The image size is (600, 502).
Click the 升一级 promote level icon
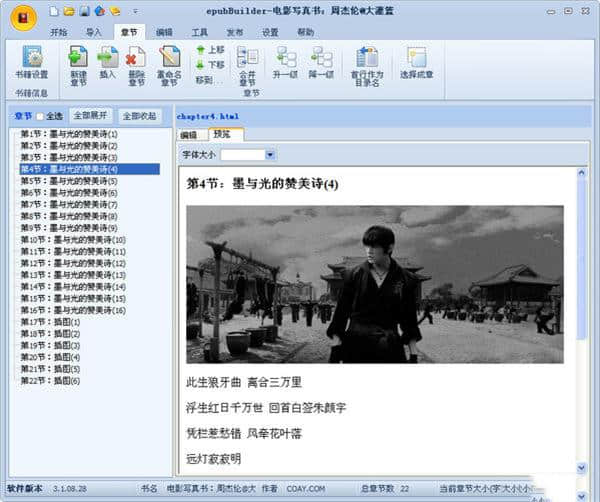(x=286, y=57)
